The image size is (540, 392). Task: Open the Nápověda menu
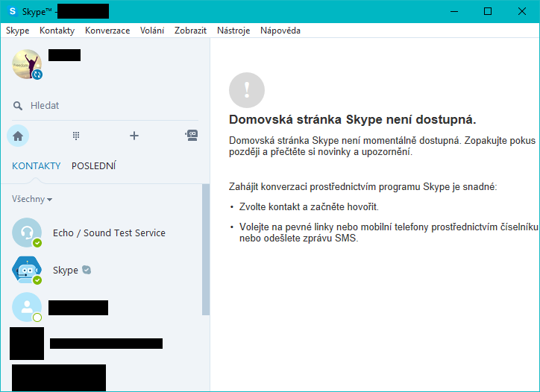coord(280,31)
